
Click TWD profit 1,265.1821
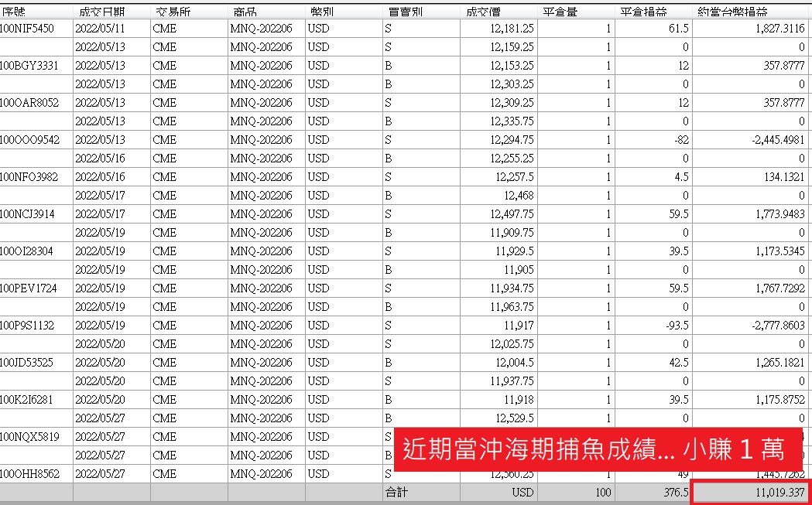780,363
